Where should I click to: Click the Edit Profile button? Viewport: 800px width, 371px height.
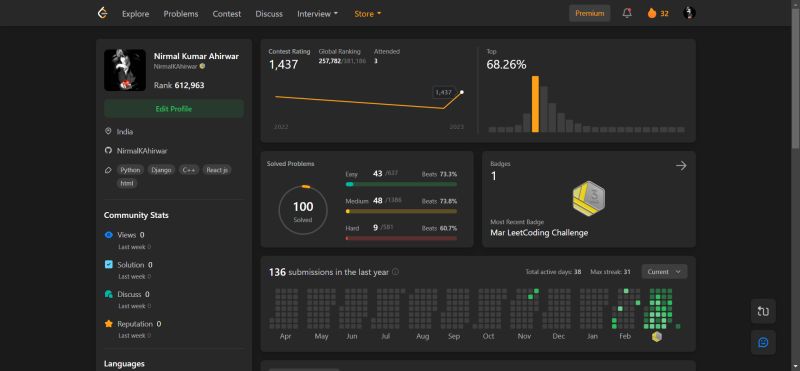(174, 109)
